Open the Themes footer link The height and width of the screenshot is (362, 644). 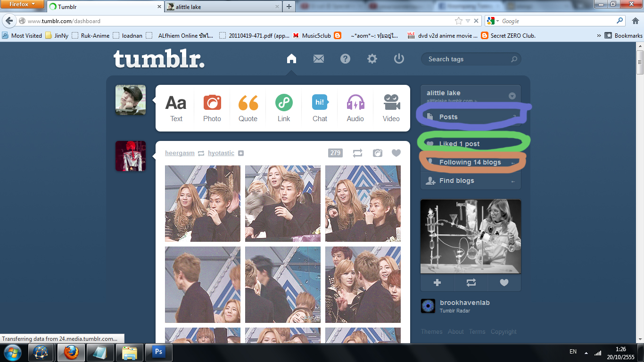pos(432,332)
